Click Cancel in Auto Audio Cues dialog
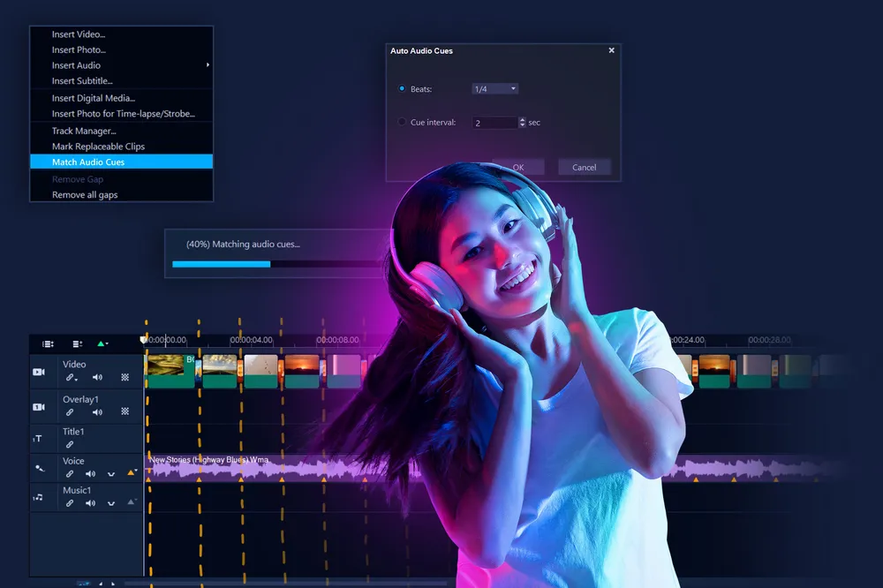The width and height of the screenshot is (883, 588). click(x=584, y=167)
